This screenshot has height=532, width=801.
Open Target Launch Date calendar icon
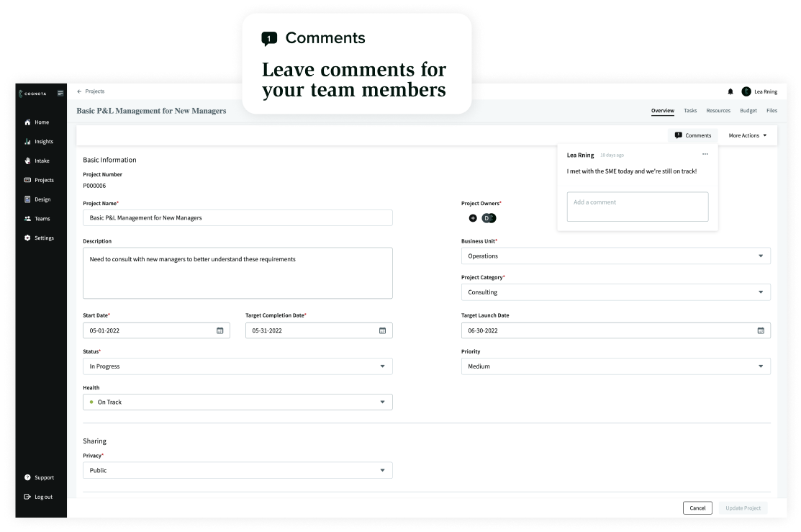pos(760,330)
